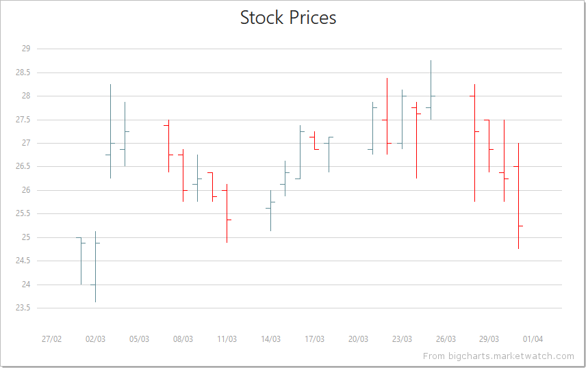Select the 20/03 date-axis label

tap(358, 339)
